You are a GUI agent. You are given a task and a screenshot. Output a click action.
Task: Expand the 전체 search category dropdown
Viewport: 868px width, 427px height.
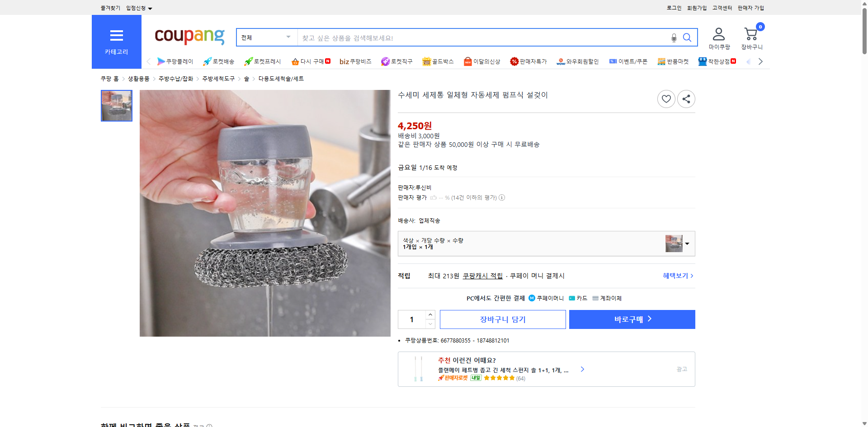click(288, 38)
